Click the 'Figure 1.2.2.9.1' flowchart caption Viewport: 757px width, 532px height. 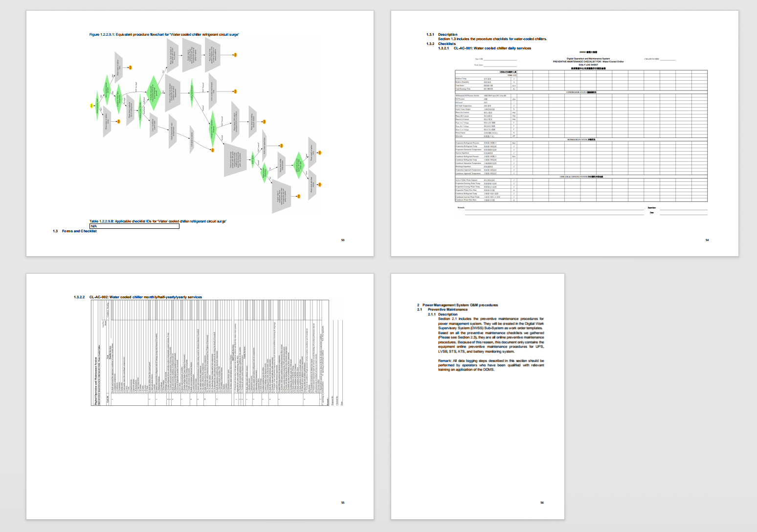coord(164,35)
